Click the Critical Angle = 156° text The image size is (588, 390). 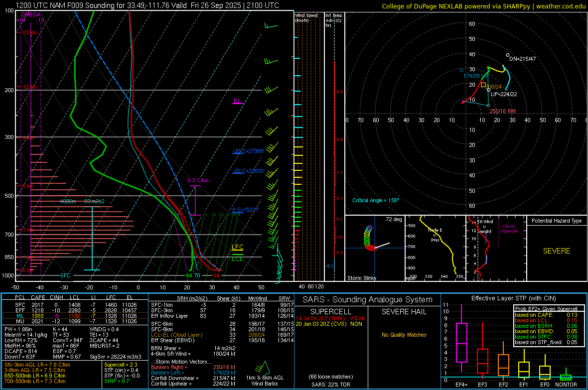pos(376,200)
